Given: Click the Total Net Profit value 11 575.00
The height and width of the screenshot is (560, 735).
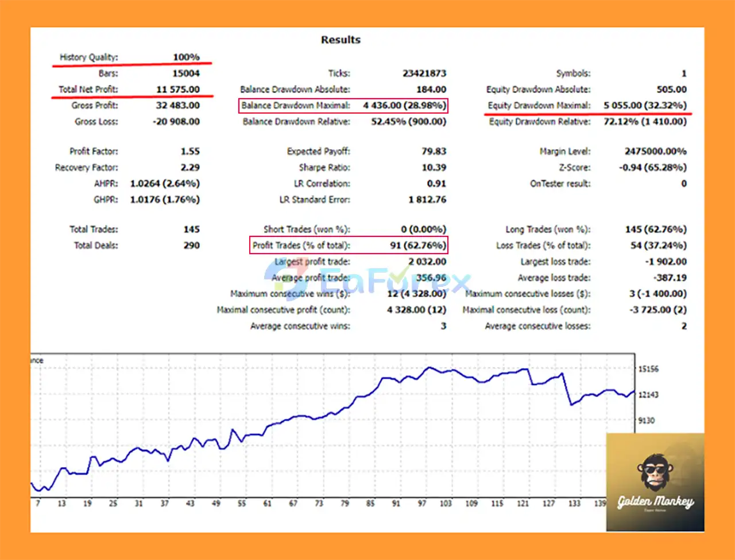Looking at the screenshot, I should coord(178,90).
